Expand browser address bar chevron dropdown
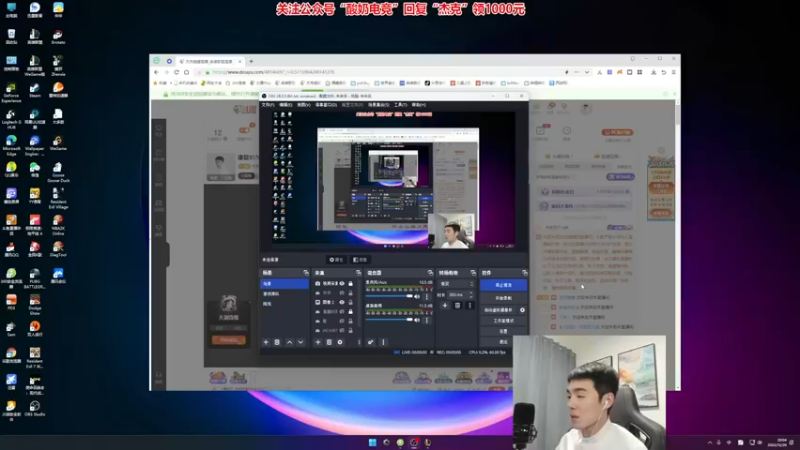The height and width of the screenshot is (450, 800). [587, 72]
